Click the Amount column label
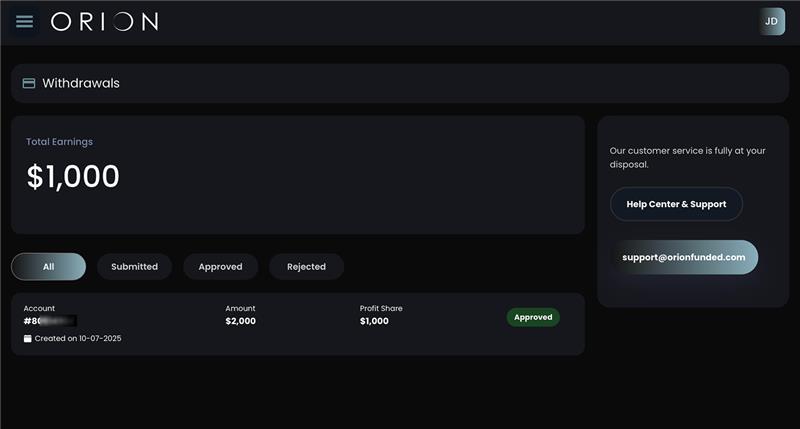This screenshot has width=800, height=429. pyautogui.click(x=240, y=308)
